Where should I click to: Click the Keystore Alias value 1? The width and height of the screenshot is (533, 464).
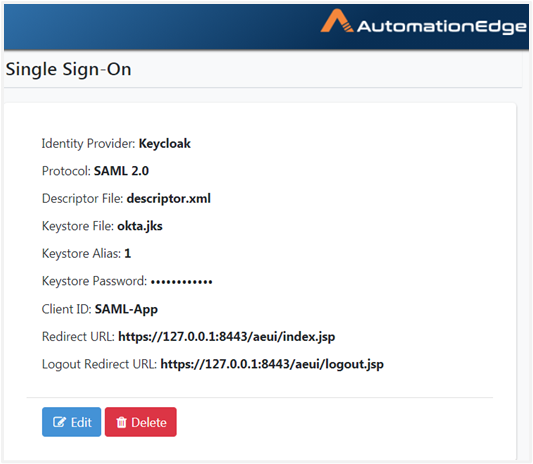[x=127, y=254]
